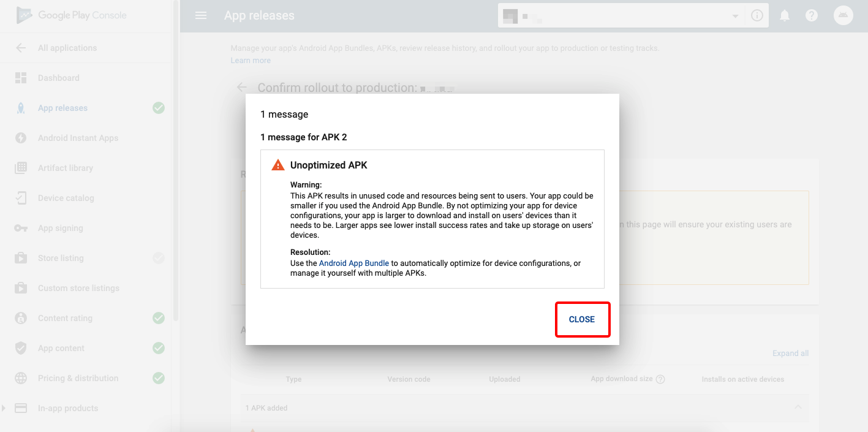Viewport: 868px width, 432px height.
Task: Select Artifact library in sidebar
Action: coord(65,168)
